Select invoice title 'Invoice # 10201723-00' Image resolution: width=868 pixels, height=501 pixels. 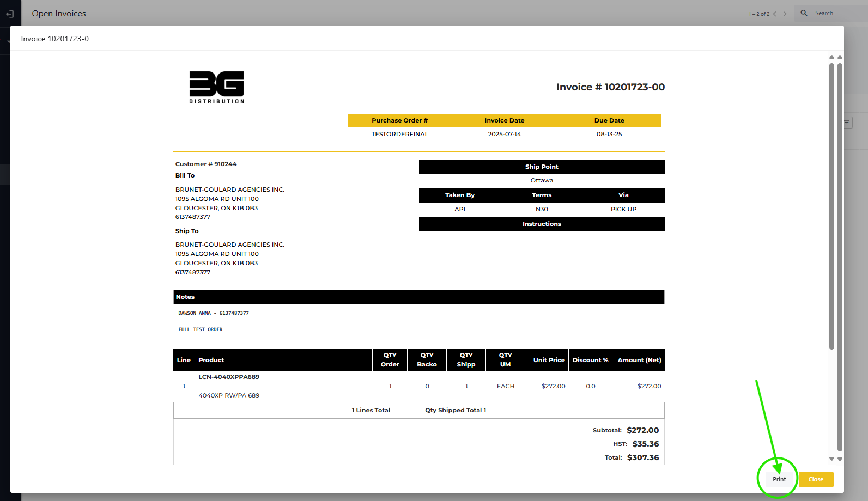(x=610, y=87)
